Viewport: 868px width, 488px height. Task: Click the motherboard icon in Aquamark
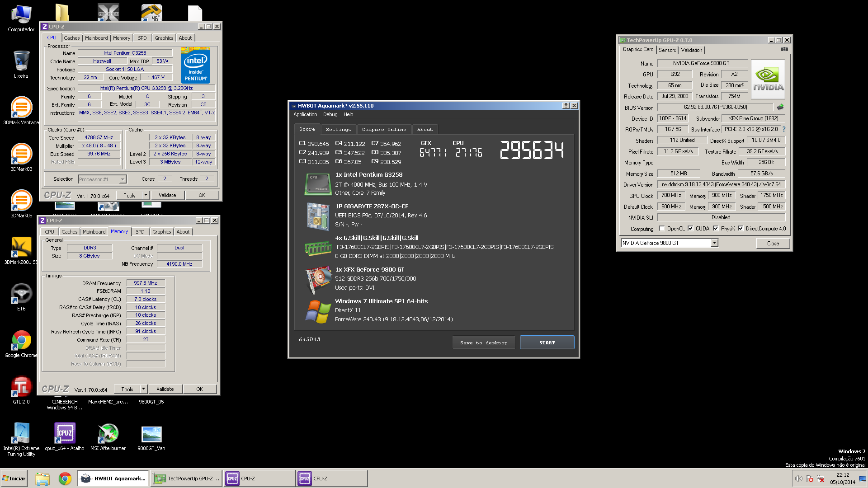click(x=318, y=216)
